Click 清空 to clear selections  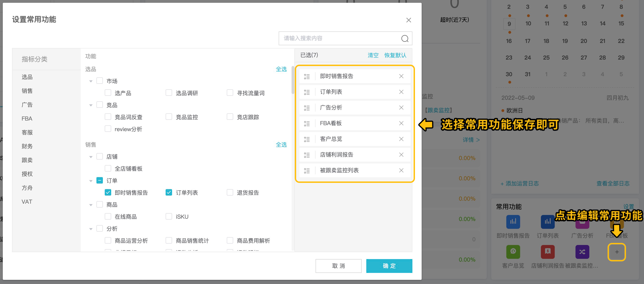coord(373,55)
